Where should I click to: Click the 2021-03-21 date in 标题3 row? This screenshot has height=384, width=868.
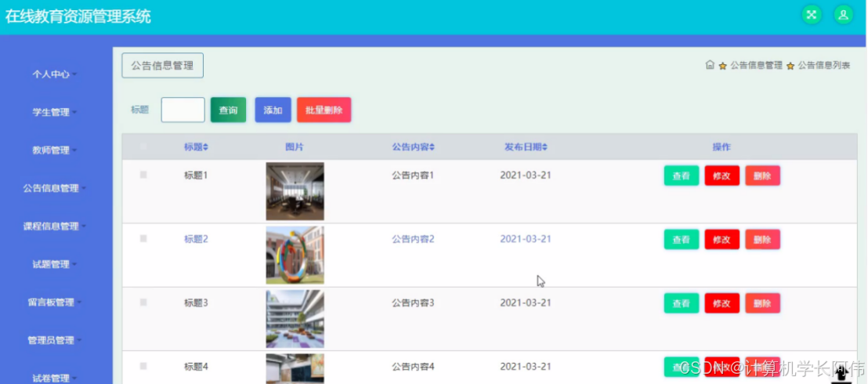click(x=526, y=302)
